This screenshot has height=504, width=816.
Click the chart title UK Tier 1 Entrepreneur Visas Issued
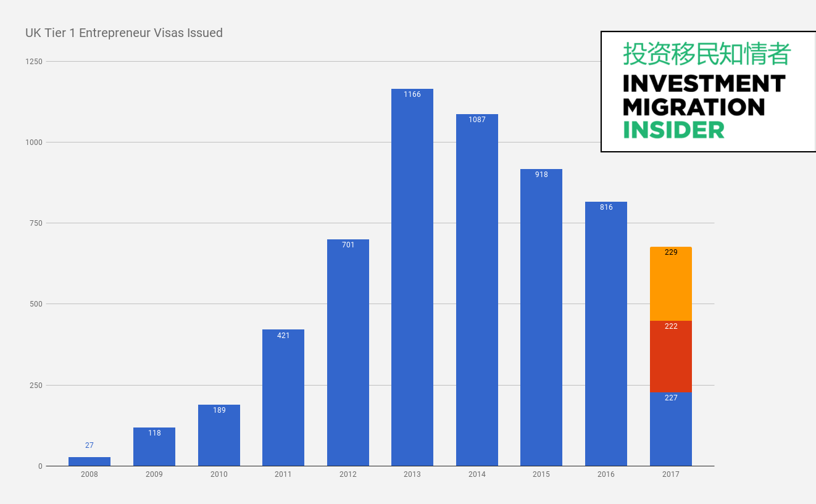point(124,33)
